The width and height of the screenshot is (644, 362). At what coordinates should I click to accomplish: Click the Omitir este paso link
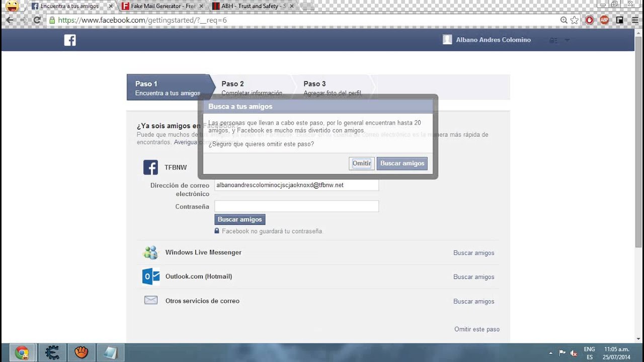(x=477, y=329)
